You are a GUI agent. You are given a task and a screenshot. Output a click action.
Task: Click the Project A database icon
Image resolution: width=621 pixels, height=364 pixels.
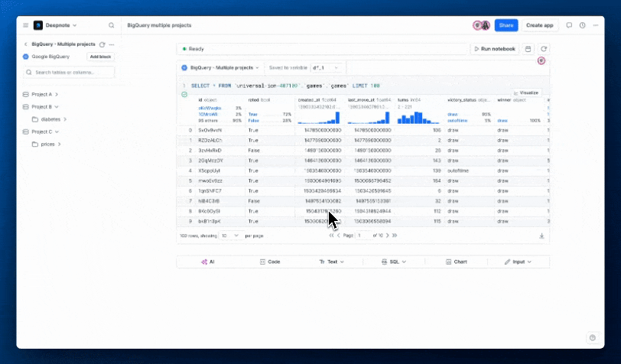[26, 95]
